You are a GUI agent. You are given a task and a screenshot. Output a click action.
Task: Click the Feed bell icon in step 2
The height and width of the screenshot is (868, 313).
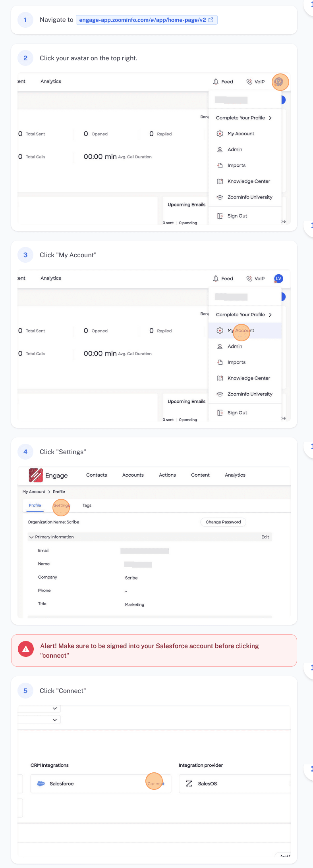click(x=216, y=82)
